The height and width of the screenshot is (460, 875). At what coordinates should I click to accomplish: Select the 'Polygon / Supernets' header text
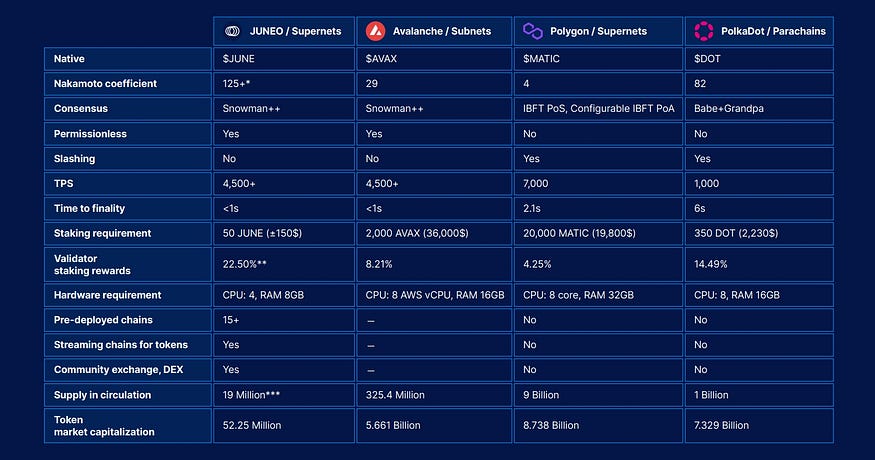click(598, 31)
